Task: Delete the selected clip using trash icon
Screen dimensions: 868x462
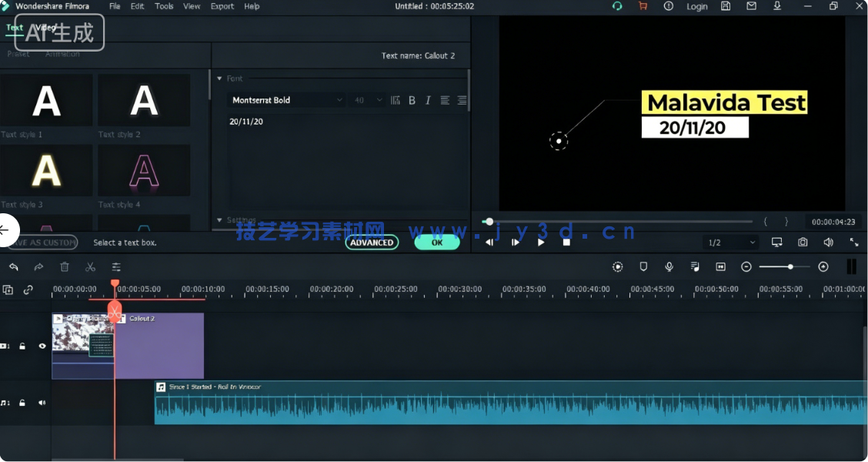Action: pos(65,267)
